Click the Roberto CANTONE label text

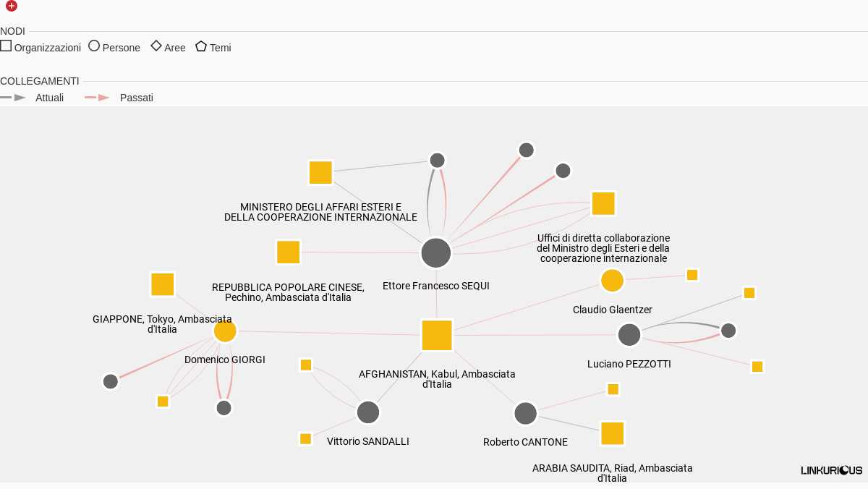pyautogui.click(x=526, y=442)
